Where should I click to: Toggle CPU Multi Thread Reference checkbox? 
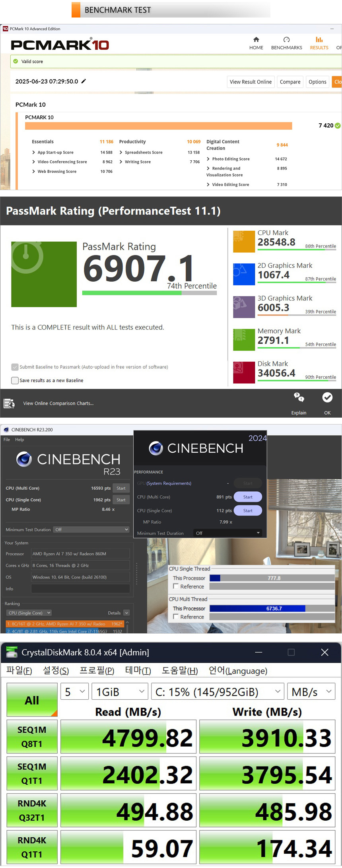(176, 617)
